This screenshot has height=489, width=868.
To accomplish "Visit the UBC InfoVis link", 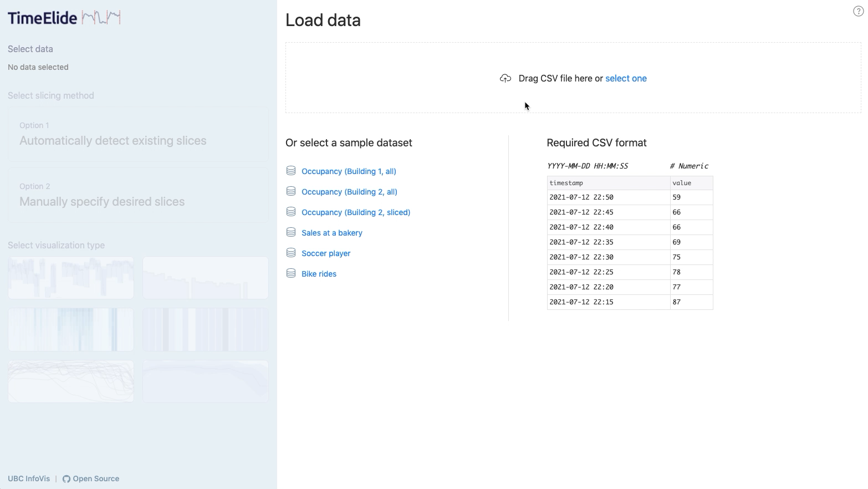I will click(x=28, y=478).
